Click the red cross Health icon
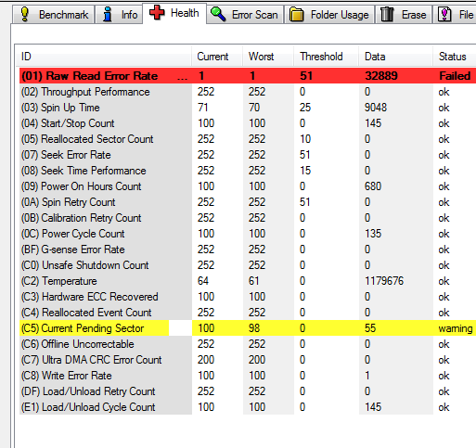476x448 pixels. point(157,13)
